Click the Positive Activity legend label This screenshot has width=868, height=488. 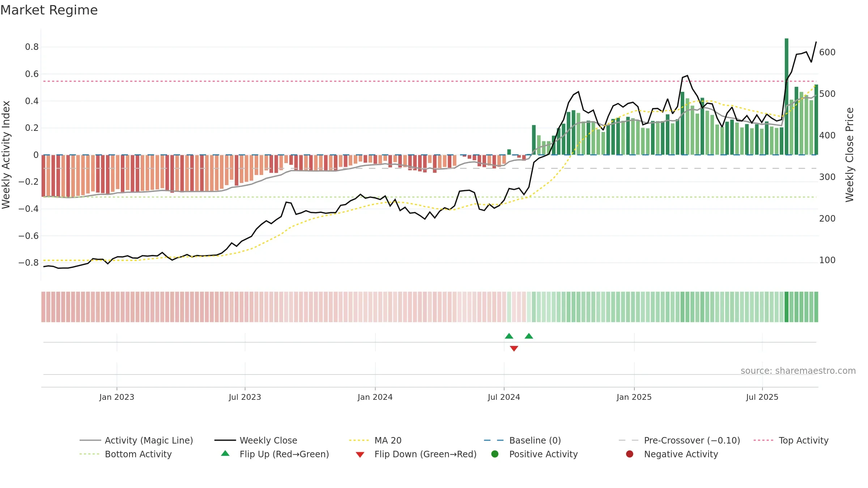[543, 454]
